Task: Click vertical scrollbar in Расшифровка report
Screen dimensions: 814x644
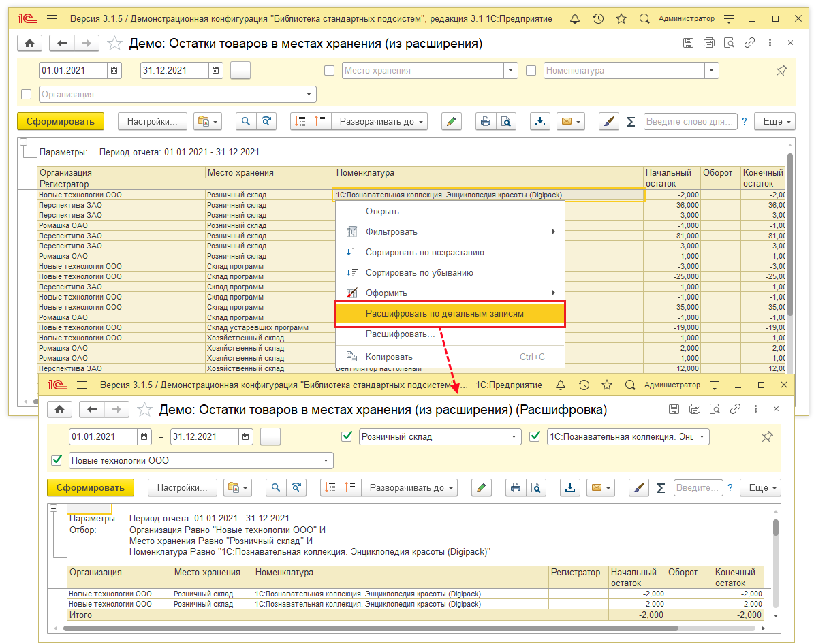Action: (776, 527)
